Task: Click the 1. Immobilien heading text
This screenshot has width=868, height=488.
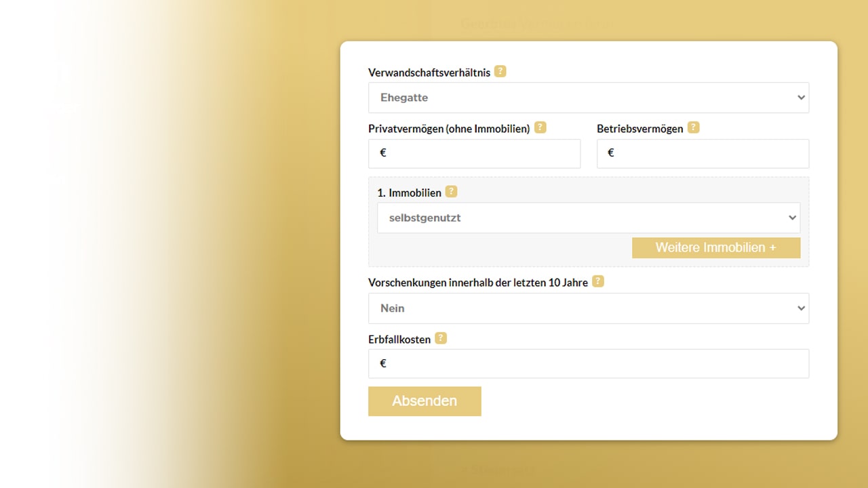Action: click(409, 193)
